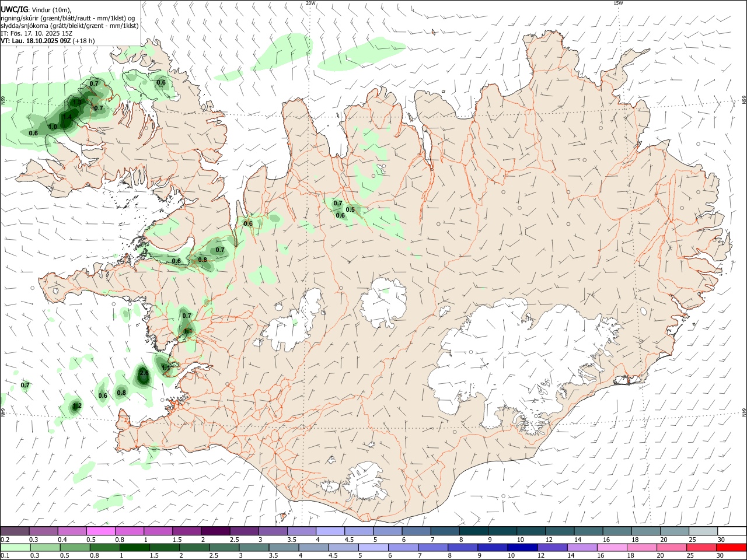Click the 'UWC/IG' map title text
This screenshot has height=560, width=747.
(x=15, y=9)
